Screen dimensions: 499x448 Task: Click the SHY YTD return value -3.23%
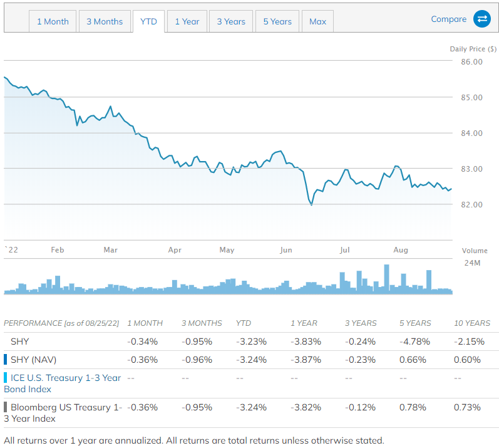pyautogui.click(x=251, y=341)
